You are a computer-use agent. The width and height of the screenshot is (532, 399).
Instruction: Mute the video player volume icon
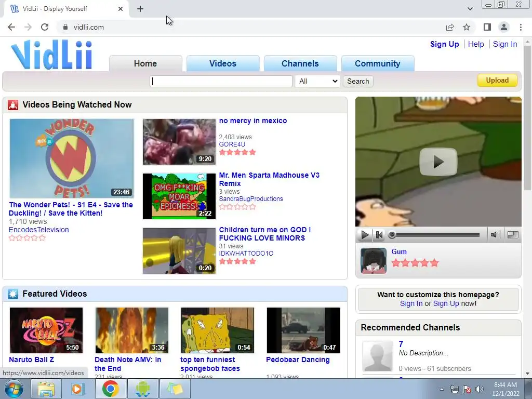[495, 234]
